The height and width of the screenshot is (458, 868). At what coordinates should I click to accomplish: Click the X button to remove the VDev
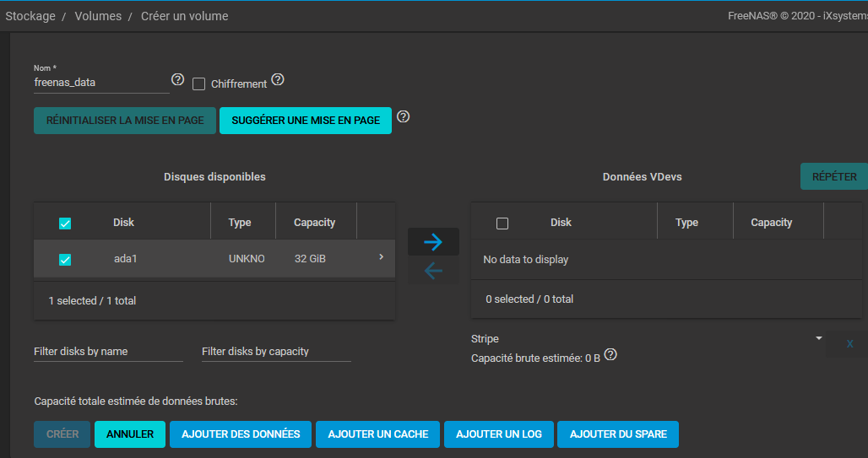point(849,343)
